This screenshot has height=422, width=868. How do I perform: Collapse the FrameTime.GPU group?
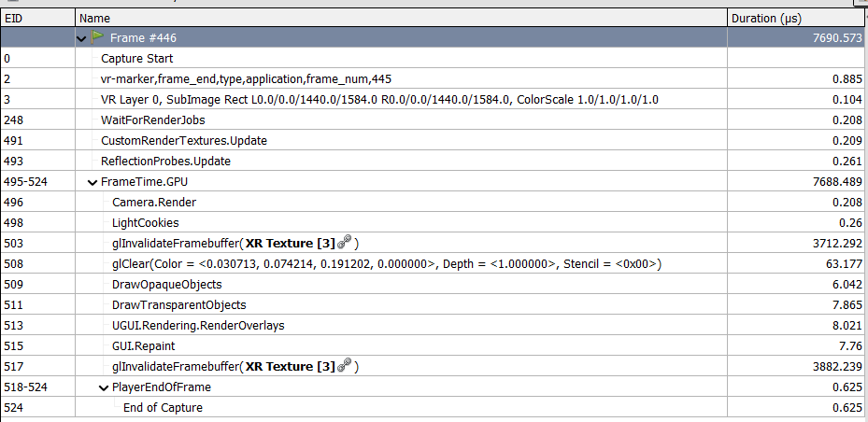coord(92,182)
